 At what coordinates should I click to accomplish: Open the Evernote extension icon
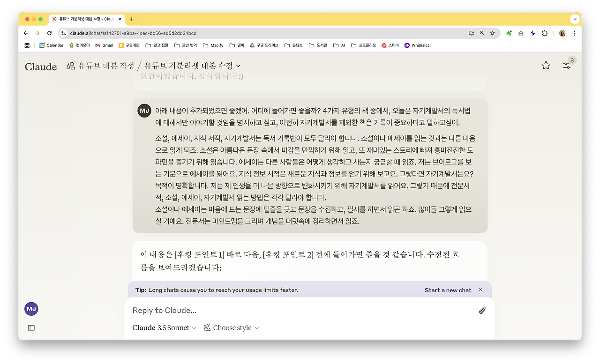click(509, 34)
